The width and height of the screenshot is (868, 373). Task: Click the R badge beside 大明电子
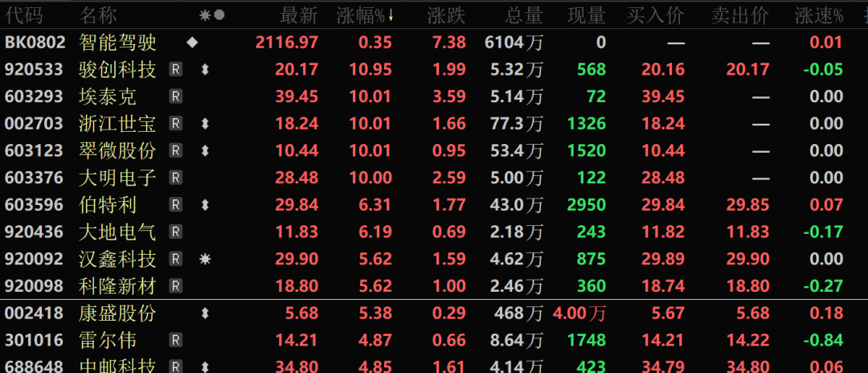175,178
